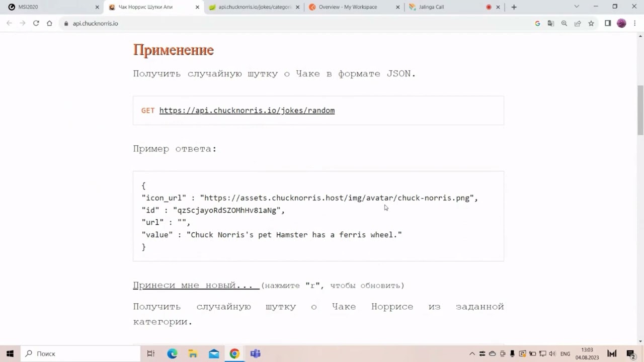Reload the current page

click(36, 23)
